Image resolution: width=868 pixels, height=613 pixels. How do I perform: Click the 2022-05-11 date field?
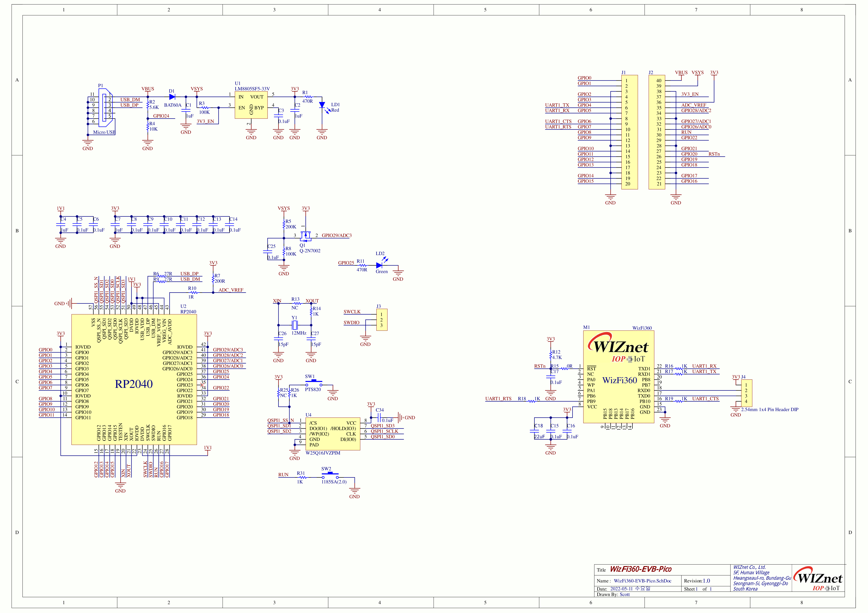(630, 589)
